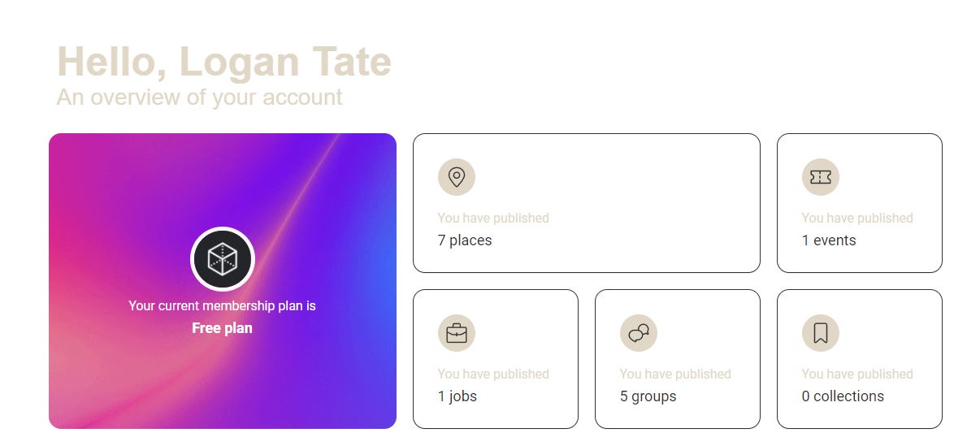The image size is (980, 437).
Task: Click 'You have published' above groups
Action: click(675, 374)
